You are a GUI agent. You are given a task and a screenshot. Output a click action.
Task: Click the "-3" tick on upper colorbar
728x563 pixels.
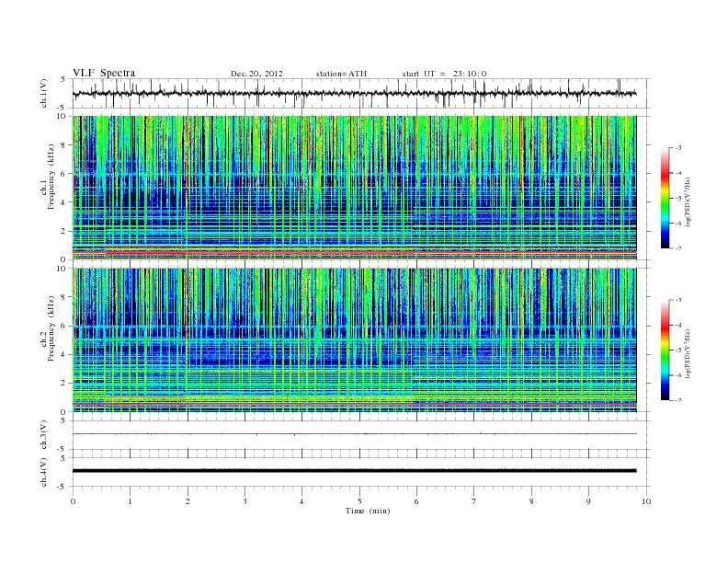[x=677, y=148]
